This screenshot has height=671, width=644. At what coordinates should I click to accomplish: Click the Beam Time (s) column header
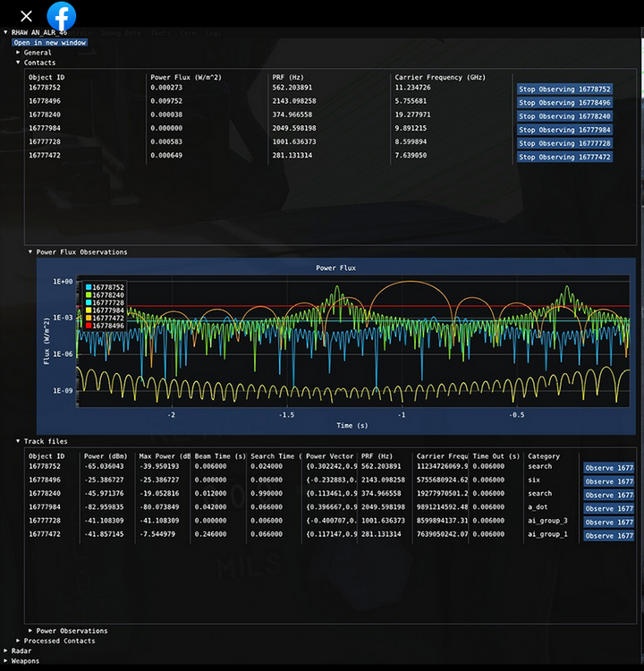(220, 456)
